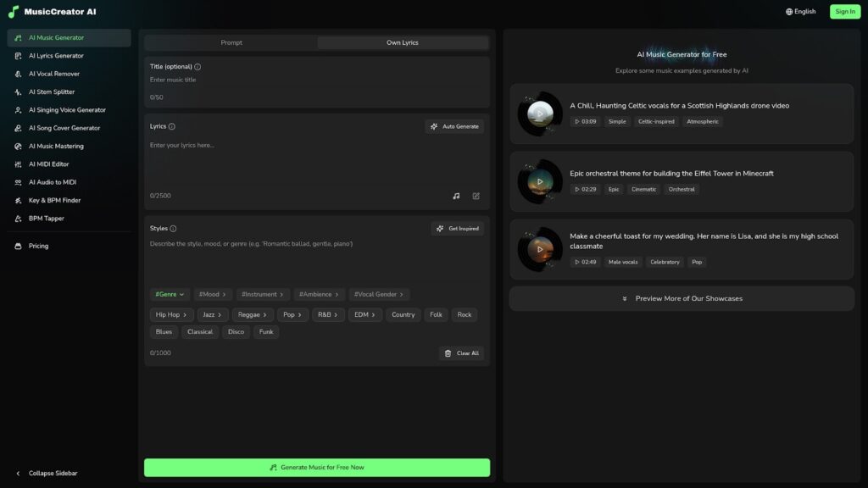The width and height of the screenshot is (868, 488).
Task: Click the music note icon in lyrics box
Action: [456, 196]
